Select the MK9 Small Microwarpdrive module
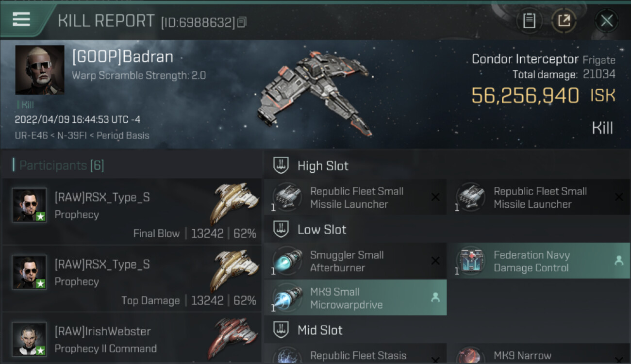This screenshot has height=364, width=631. 355,298
